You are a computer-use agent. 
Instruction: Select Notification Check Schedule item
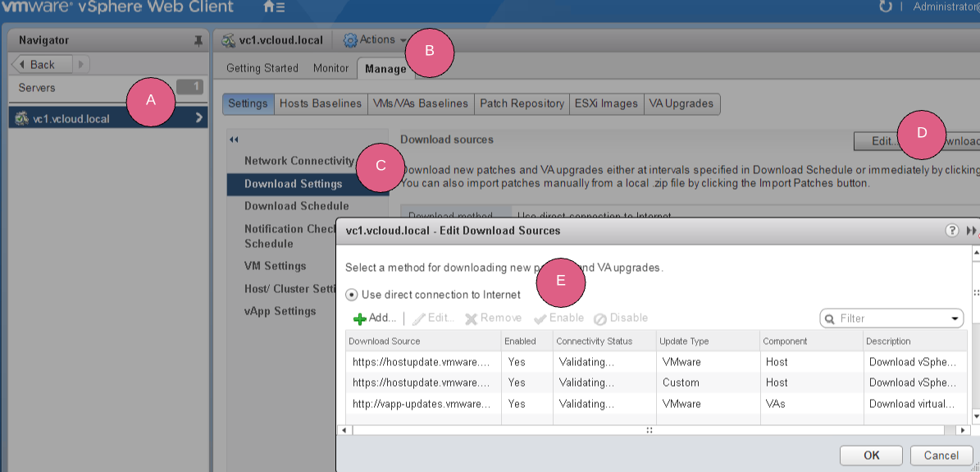tap(290, 236)
